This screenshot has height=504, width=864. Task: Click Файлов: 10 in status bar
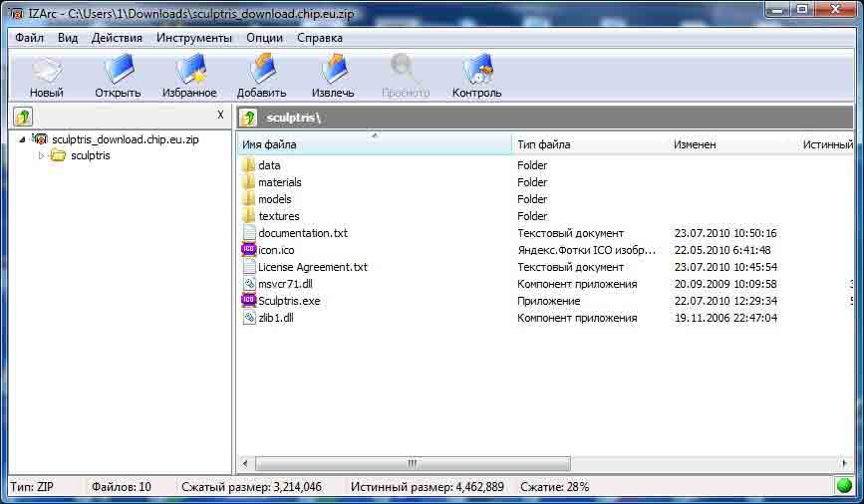122,487
